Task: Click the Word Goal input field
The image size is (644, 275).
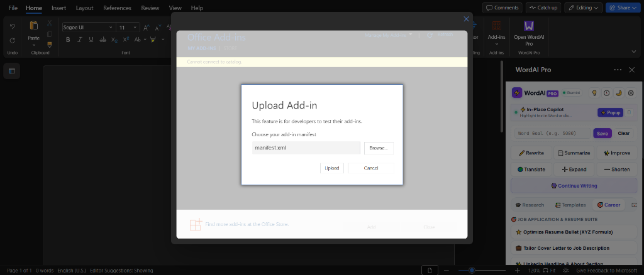Action: (x=552, y=133)
